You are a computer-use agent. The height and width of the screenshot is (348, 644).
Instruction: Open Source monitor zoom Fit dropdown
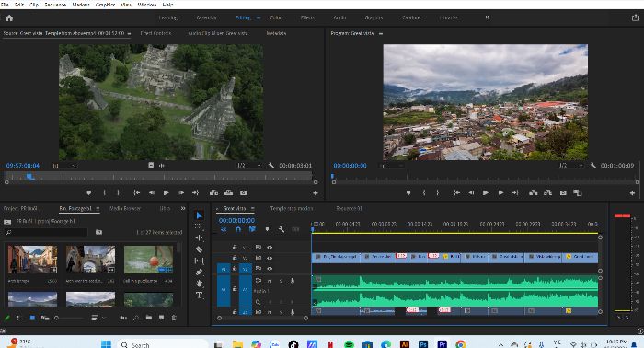click(65, 165)
